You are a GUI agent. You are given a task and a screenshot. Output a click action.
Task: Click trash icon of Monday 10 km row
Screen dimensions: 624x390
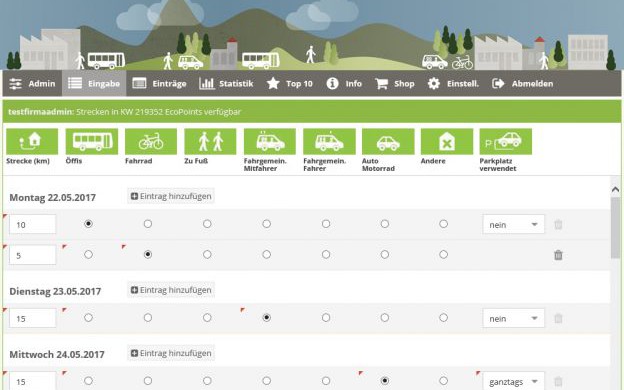coord(558,224)
